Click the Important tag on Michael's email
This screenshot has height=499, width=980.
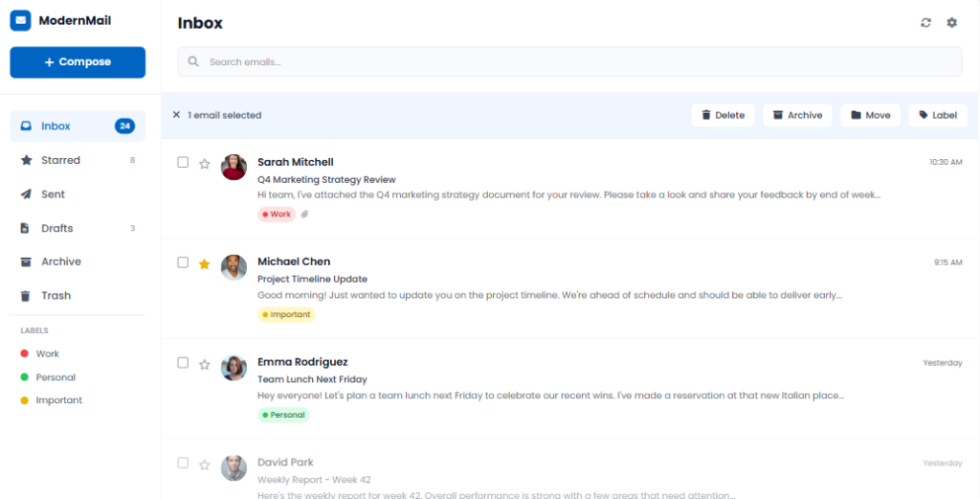[x=286, y=314]
